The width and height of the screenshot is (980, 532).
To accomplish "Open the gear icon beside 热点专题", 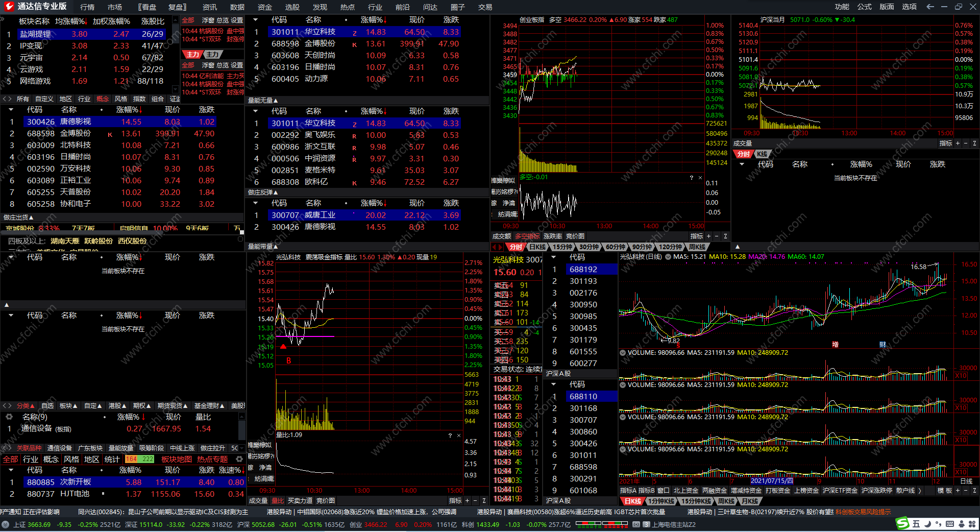I will pos(239,459).
